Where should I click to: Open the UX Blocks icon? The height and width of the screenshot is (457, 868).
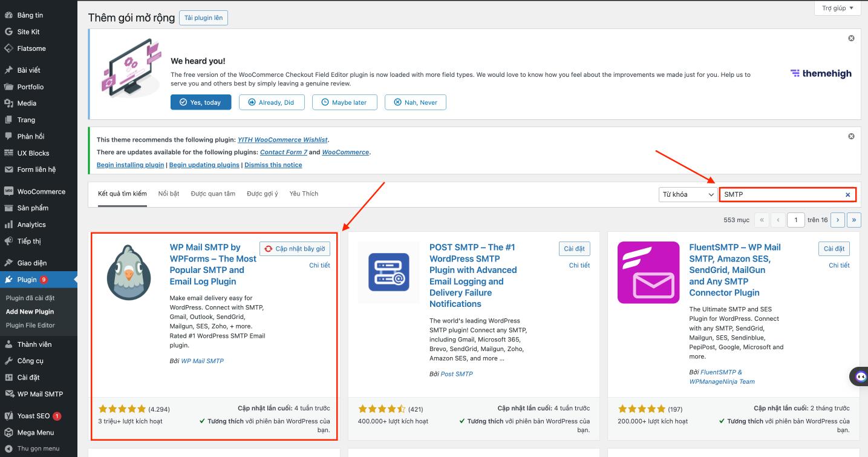coord(8,153)
